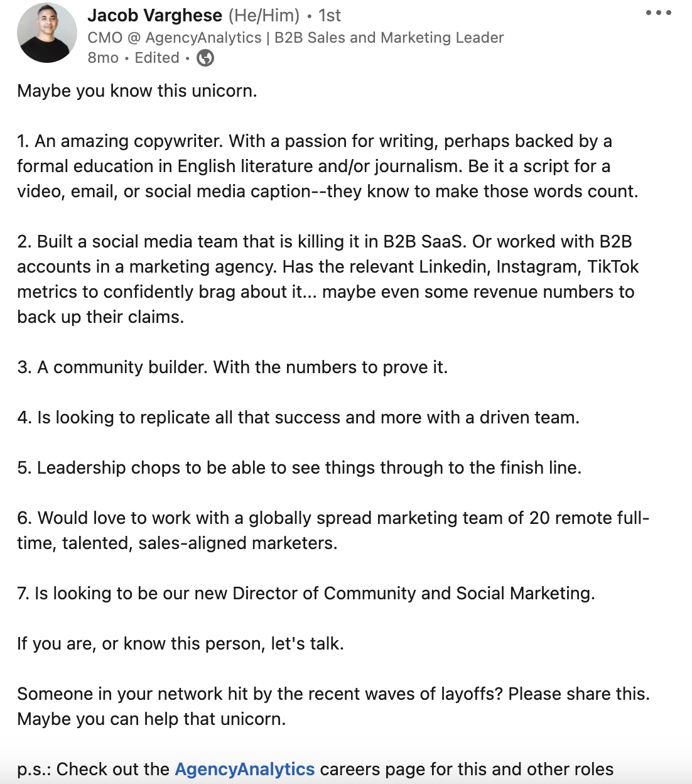Open visibility settings through the globe
Image resolution: width=692 pixels, height=784 pixels.
coord(203,58)
